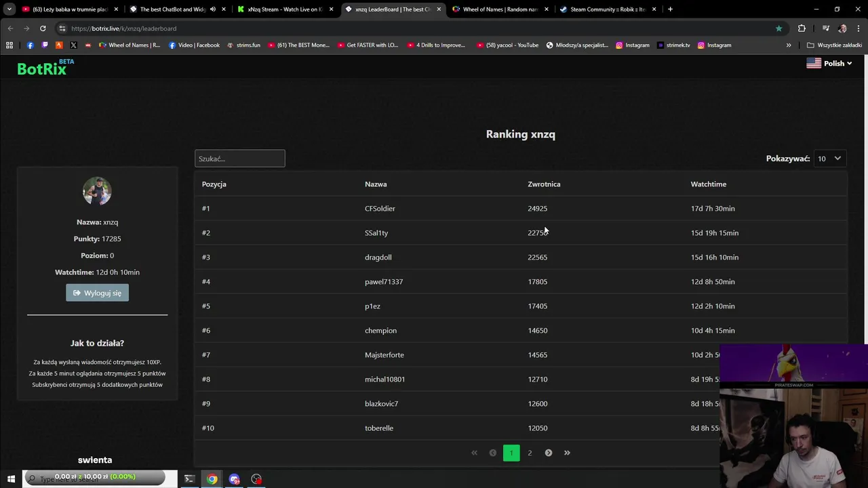This screenshot has height=488, width=868.
Task: Go to the first leaderboard page
Action: click(474, 453)
